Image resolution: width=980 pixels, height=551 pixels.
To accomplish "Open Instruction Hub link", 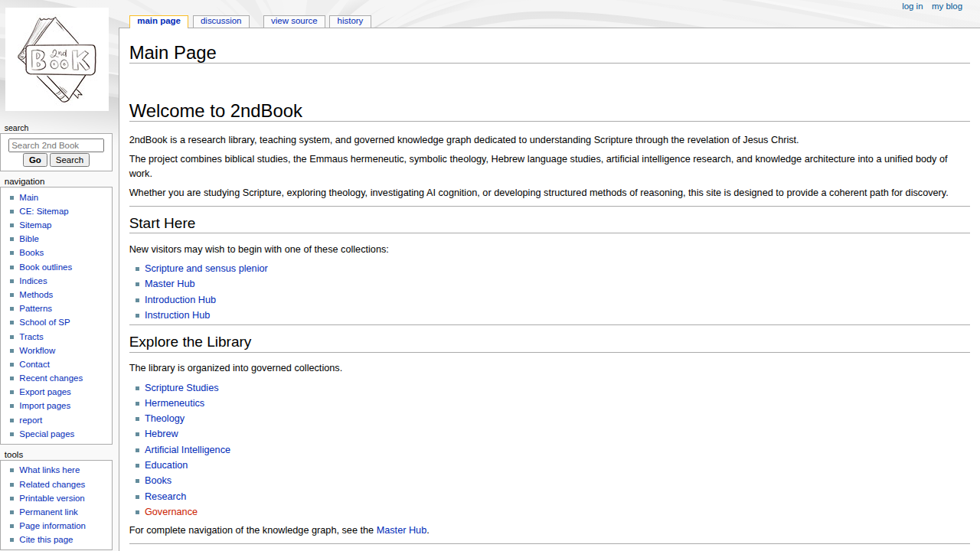I will [177, 315].
